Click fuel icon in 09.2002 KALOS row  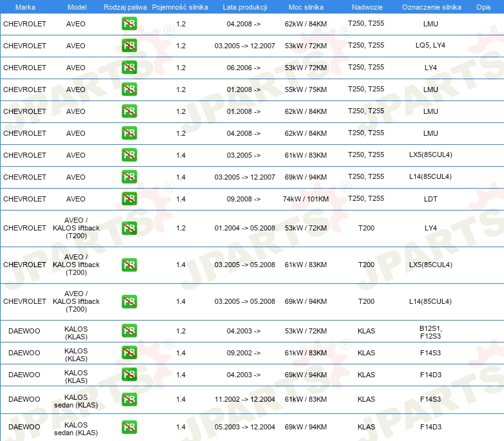pyautogui.click(x=129, y=352)
